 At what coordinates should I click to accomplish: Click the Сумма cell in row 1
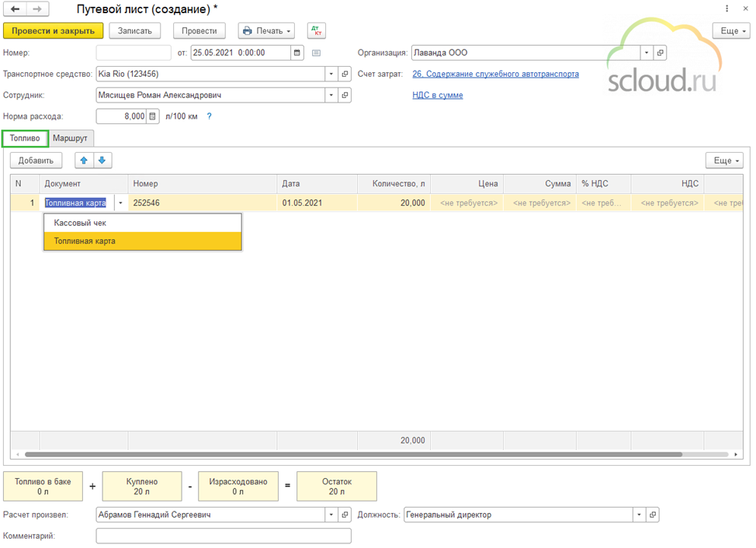pos(540,203)
